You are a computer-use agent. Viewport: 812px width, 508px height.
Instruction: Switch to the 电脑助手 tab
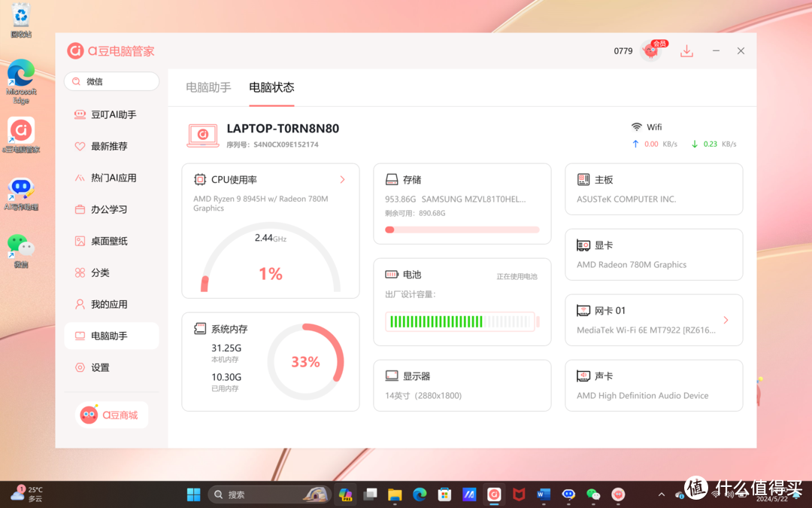tap(208, 87)
